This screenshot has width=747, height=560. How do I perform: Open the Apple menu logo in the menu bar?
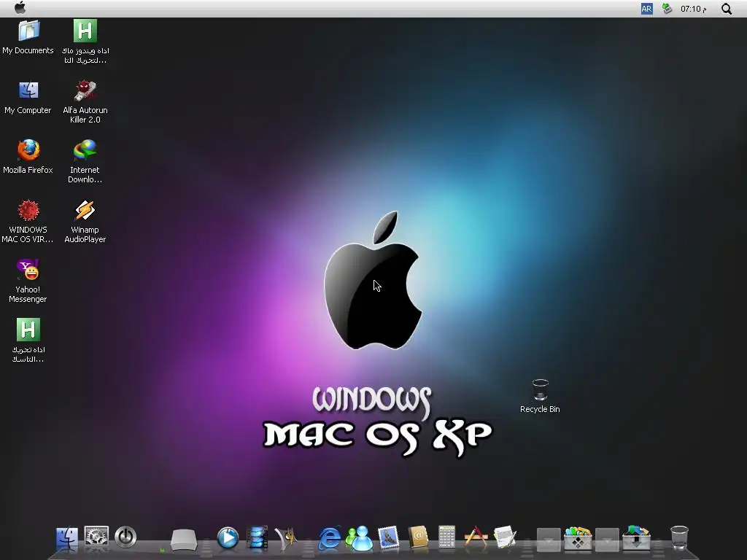[x=20, y=8]
